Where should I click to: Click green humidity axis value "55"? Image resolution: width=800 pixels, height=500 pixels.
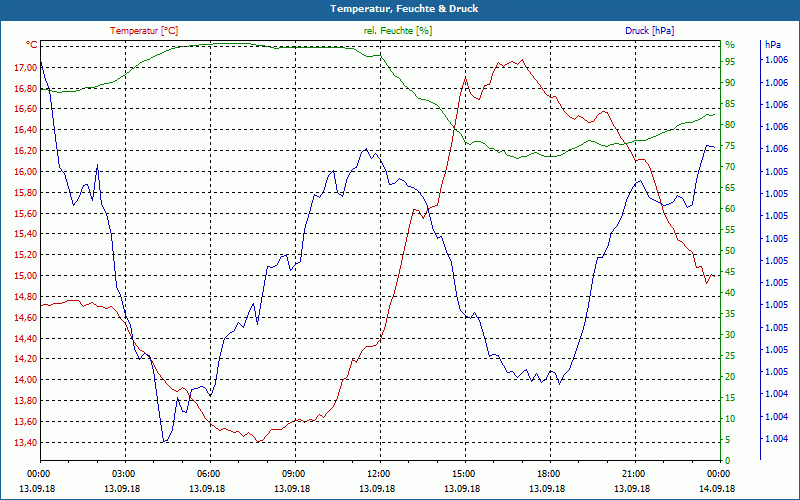[730, 230]
